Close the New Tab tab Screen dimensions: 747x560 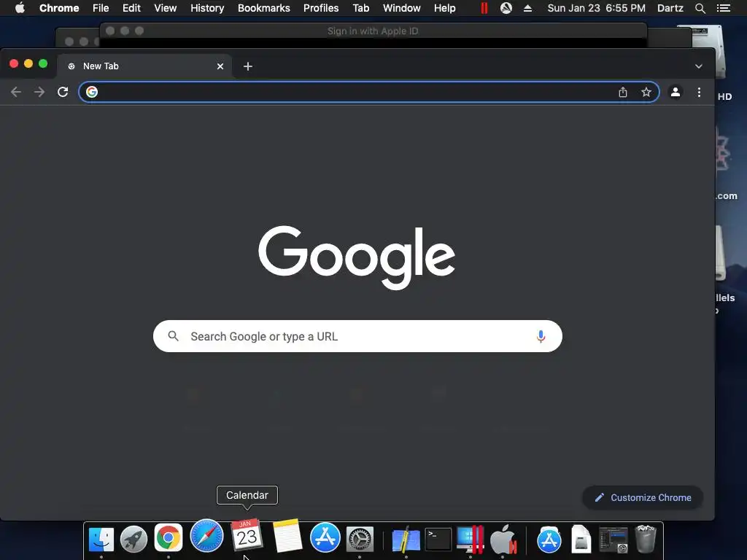click(220, 66)
